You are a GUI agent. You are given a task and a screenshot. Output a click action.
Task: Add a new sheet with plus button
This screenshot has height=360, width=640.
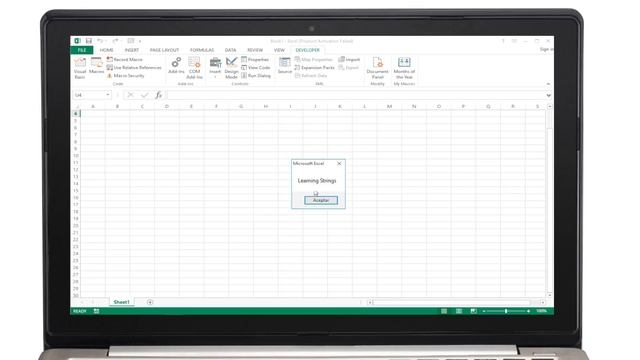(150, 302)
